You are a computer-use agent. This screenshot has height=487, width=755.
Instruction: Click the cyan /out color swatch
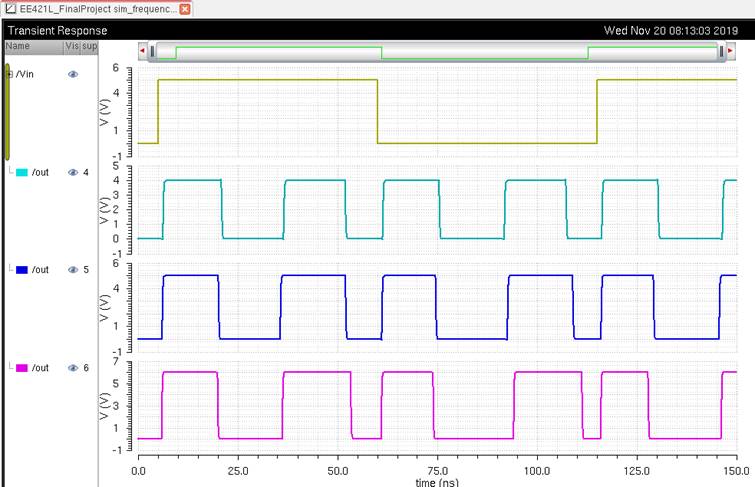pyautogui.click(x=22, y=172)
